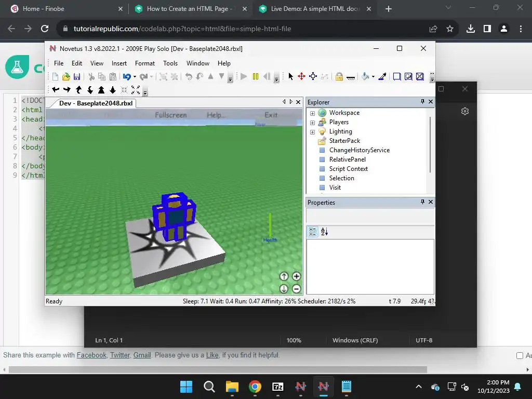Click the yellow Pause button
Screen dimensions: 532x399
click(x=256, y=77)
